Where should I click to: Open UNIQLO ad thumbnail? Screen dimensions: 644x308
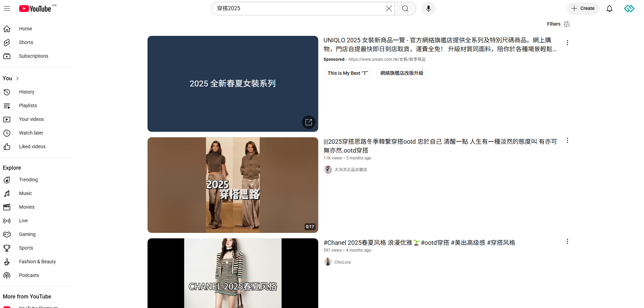pos(233,84)
